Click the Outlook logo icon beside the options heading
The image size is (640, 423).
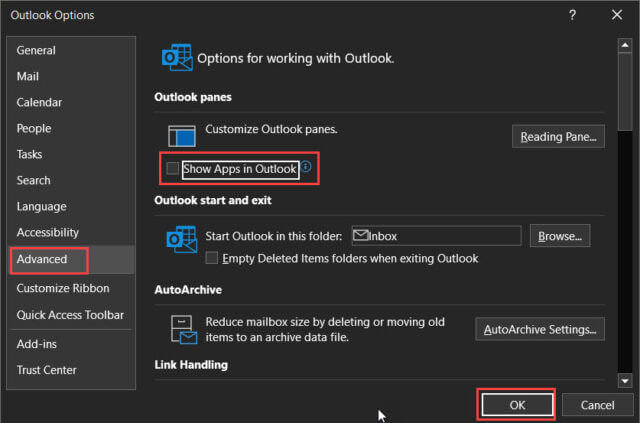[177, 57]
